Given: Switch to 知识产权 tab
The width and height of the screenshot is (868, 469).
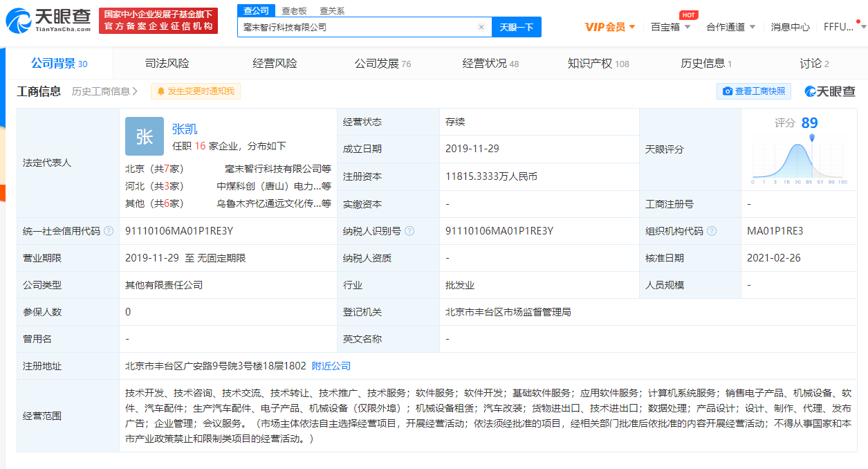Looking at the screenshot, I should point(598,64).
